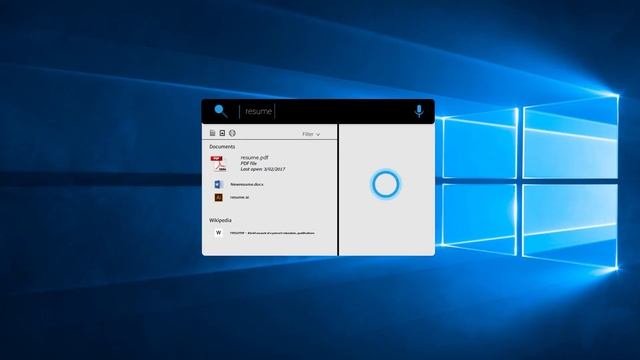The height and width of the screenshot is (360, 640).
Task: Click into the 'resume' search field
Action: (x=258, y=111)
